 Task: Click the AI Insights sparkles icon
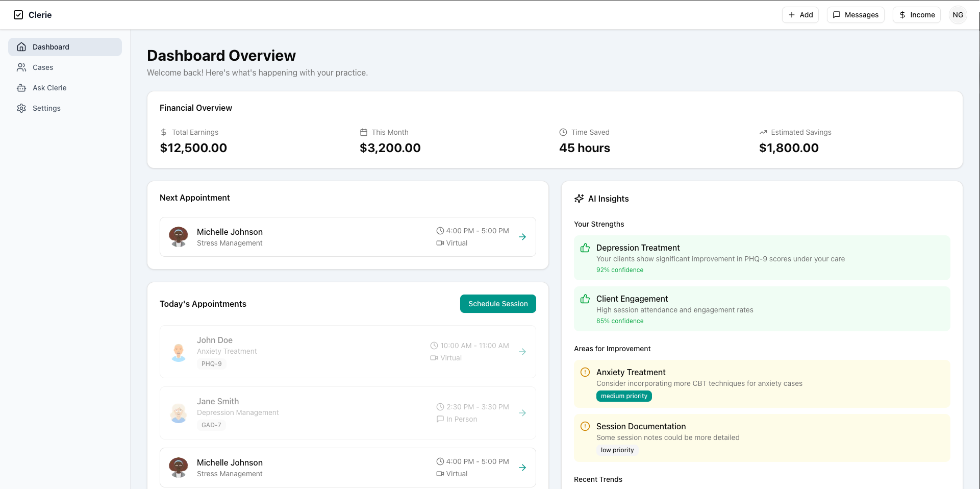(x=579, y=199)
